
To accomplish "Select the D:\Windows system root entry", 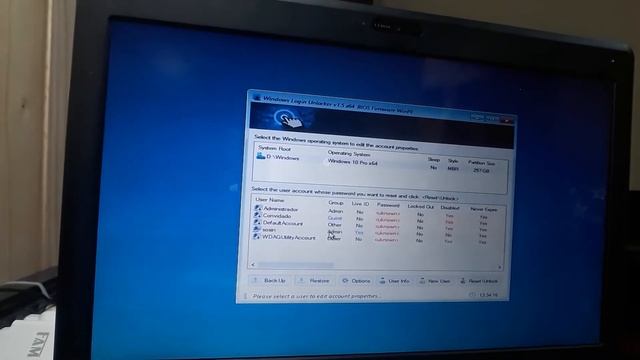I will (283, 158).
